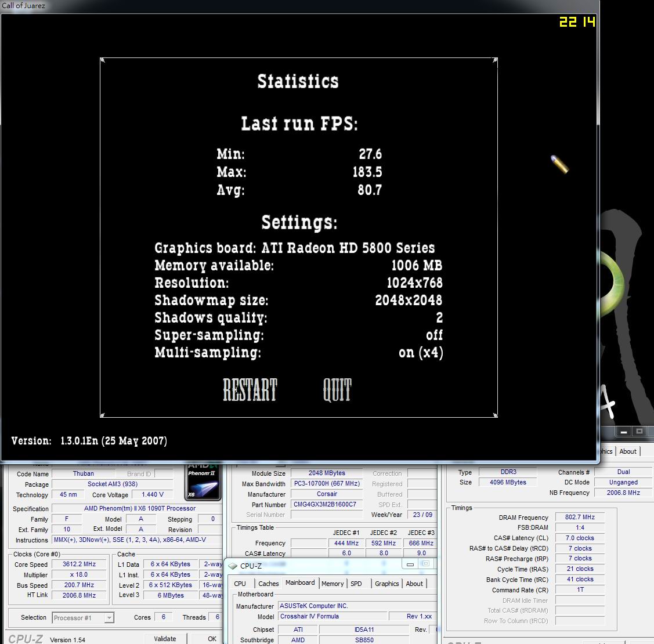Click the CPU-Z title bar icon
Viewport: 654px width, 644px height.
click(233, 566)
